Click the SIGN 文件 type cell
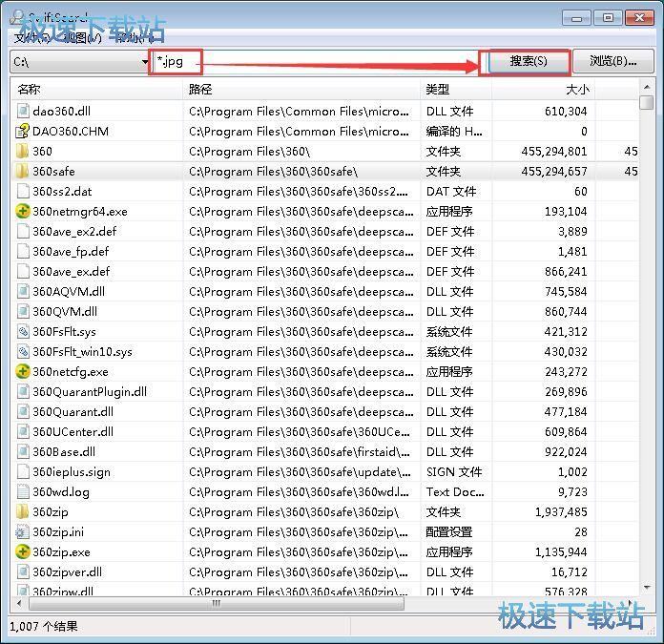 pyautogui.click(x=454, y=472)
